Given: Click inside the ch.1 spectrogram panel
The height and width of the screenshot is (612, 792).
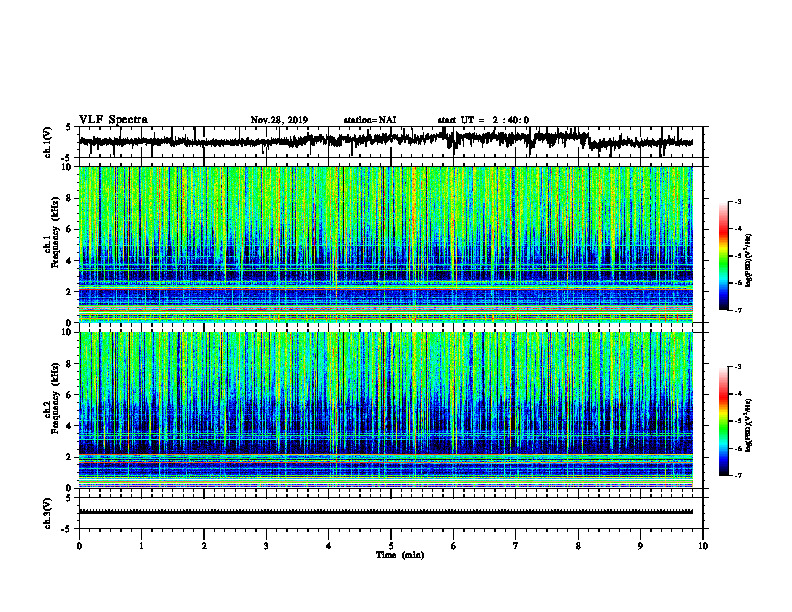Looking at the screenshot, I should (x=385, y=244).
